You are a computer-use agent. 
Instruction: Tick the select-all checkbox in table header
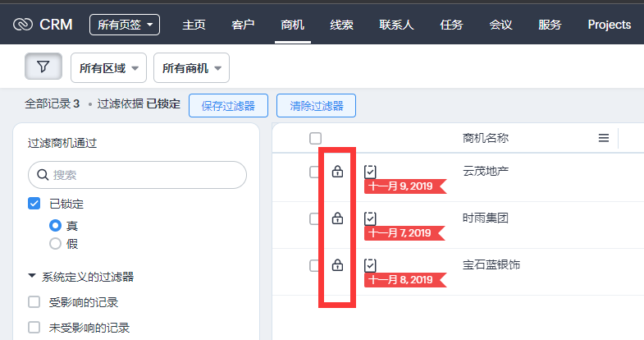coord(316,138)
